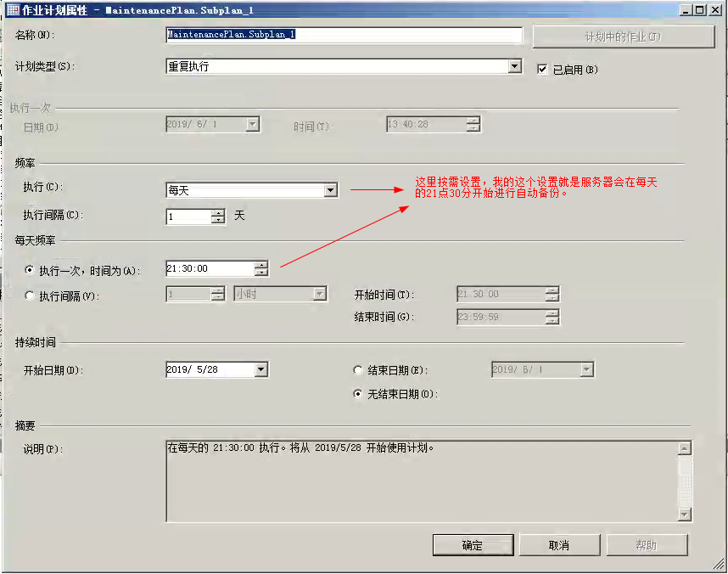Select the 执行间隔 radio button under 每天频率
Viewport: 728px width, 574px height.
[31, 295]
